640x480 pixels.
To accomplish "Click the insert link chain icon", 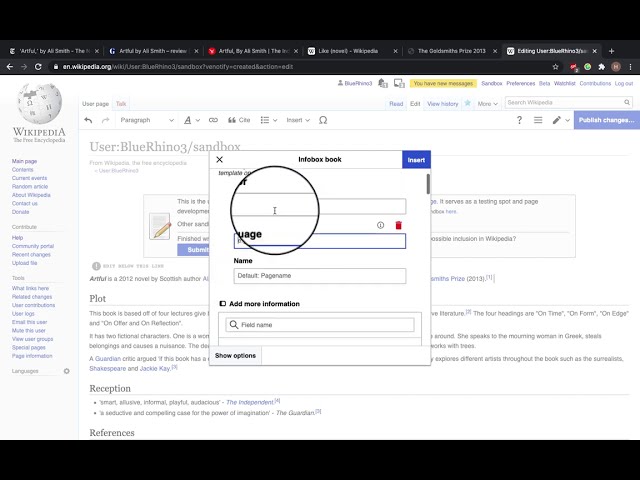I will (213, 120).
